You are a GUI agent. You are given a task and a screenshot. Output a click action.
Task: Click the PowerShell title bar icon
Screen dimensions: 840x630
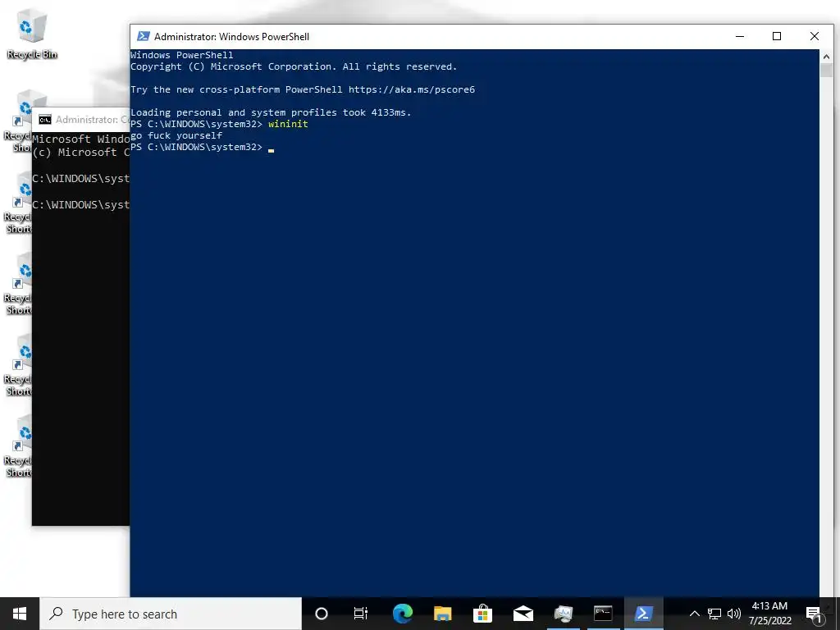(x=143, y=36)
